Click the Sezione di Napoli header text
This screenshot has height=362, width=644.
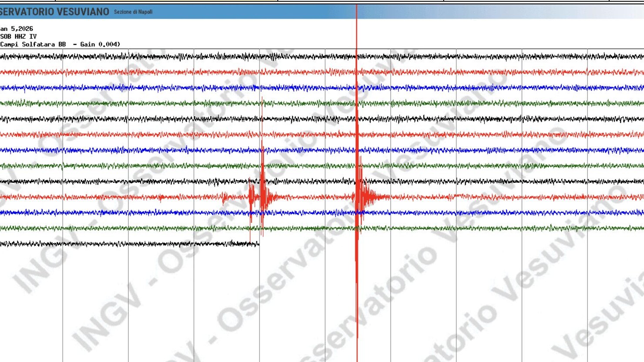click(133, 12)
